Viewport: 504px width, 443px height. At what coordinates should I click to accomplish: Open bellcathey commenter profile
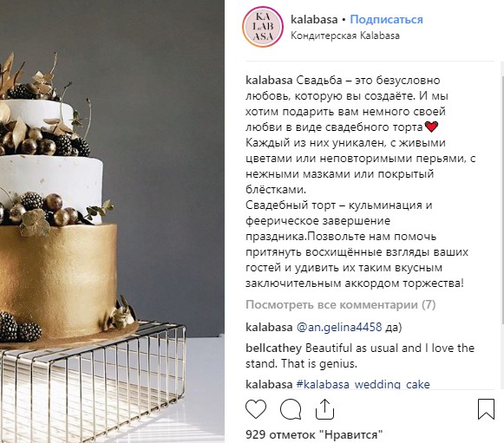click(273, 348)
